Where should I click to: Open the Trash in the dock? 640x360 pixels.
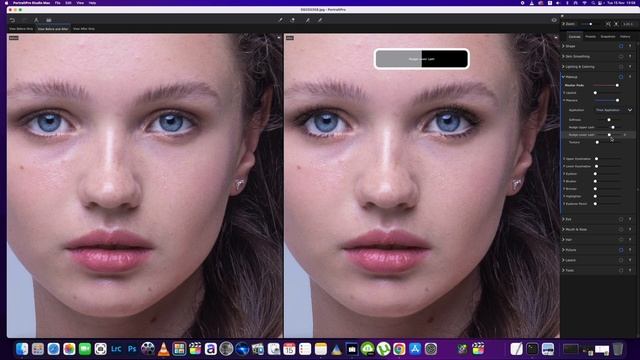point(618,349)
